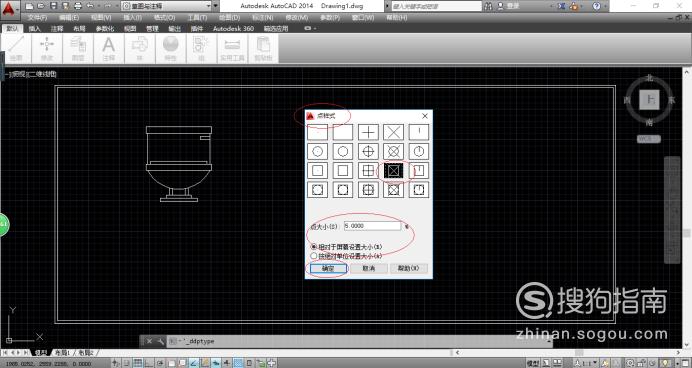Click the keyword search field in title bar
The height and width of the screenshot is (368, 692).
(436, 6)
